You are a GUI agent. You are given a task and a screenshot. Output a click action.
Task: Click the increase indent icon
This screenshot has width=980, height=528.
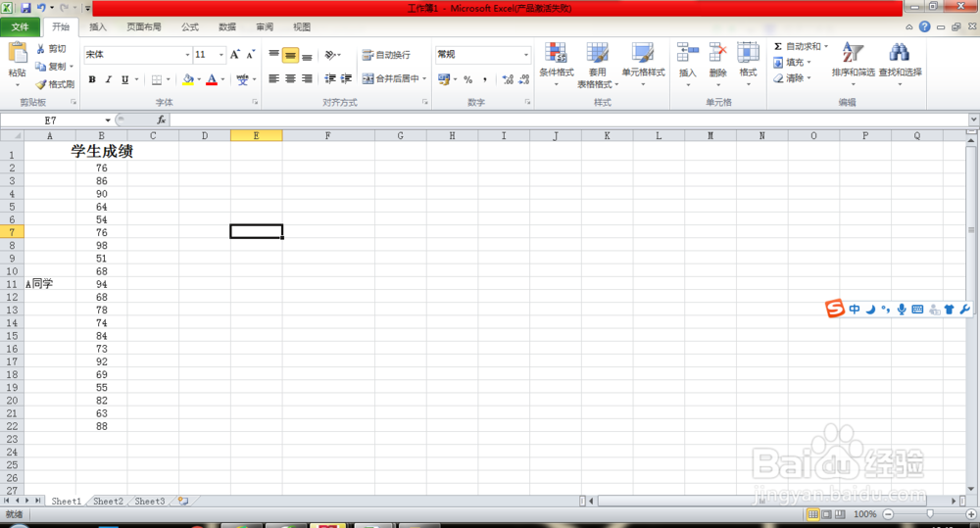(346, 78)
